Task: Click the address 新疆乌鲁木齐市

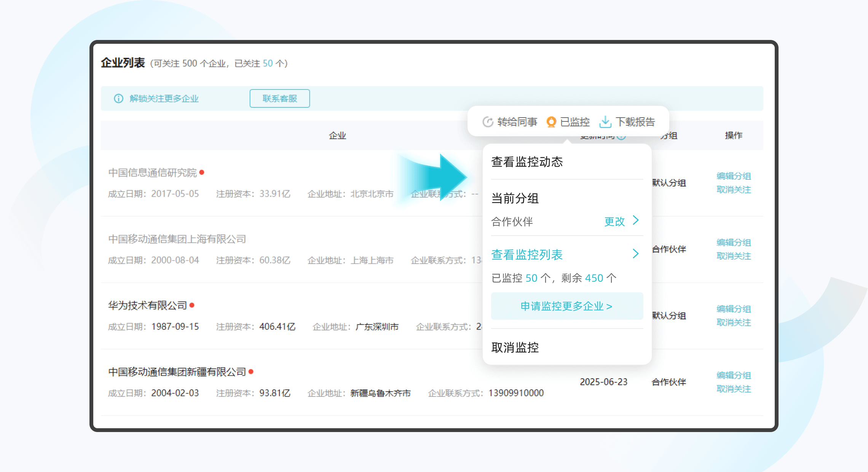Action: tap(380, 393)
